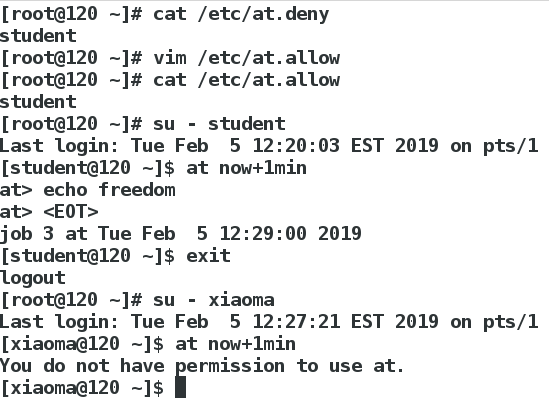The height and width of the screenshot is (401, 549).
Task: Click the 'su - student' command text
Action: pyautogui.click(x=219, y=124)
